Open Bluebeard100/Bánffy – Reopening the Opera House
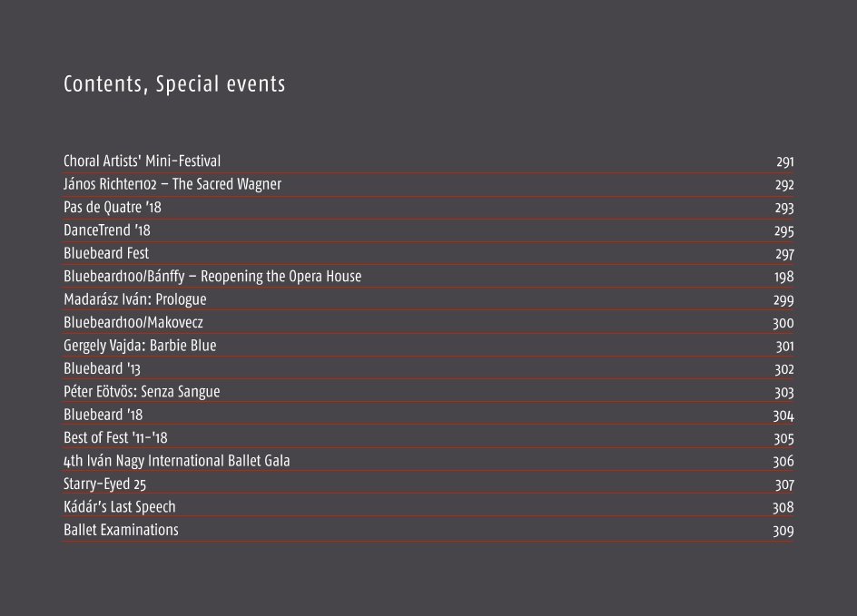The image size is (857, 616). click(428, 277)
